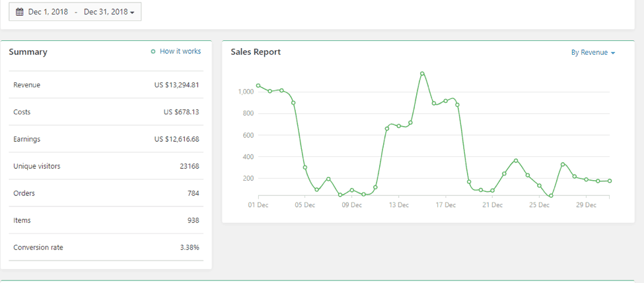The image size is (644, 283).
Task: Open the How it works link
Action: click(180, 51)
